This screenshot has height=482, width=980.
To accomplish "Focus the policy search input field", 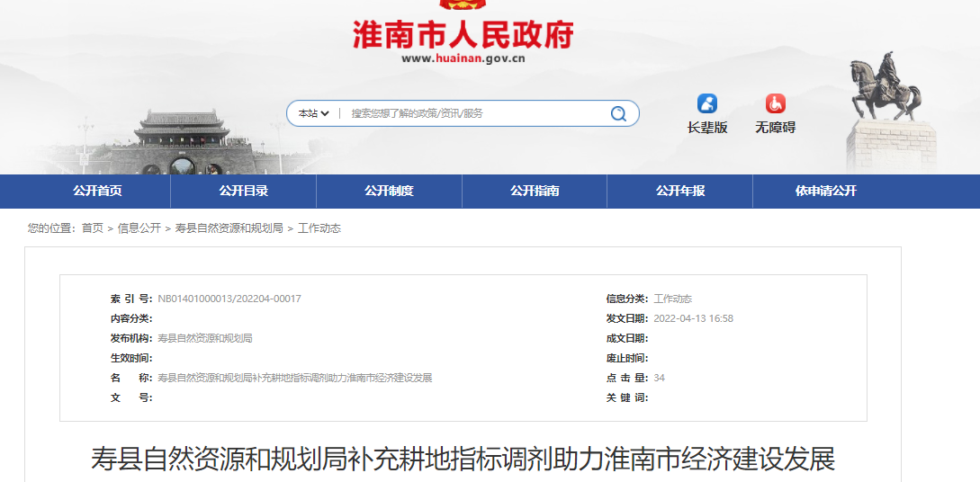I will coord(475,113).
